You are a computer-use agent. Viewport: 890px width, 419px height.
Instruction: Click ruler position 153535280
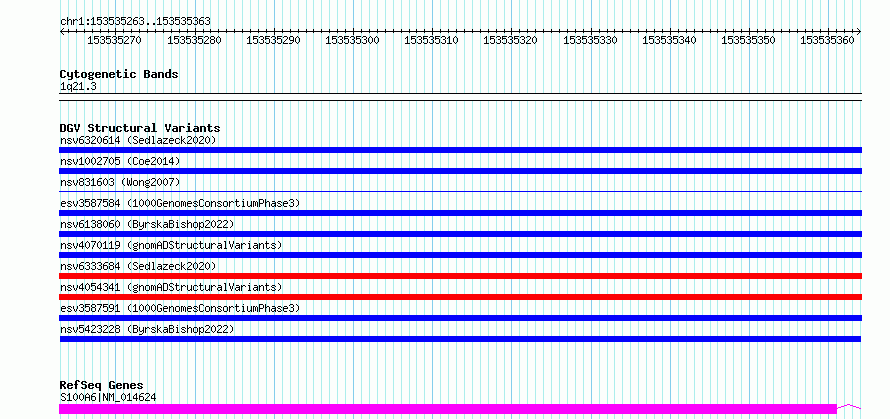[x=194, y=40]
